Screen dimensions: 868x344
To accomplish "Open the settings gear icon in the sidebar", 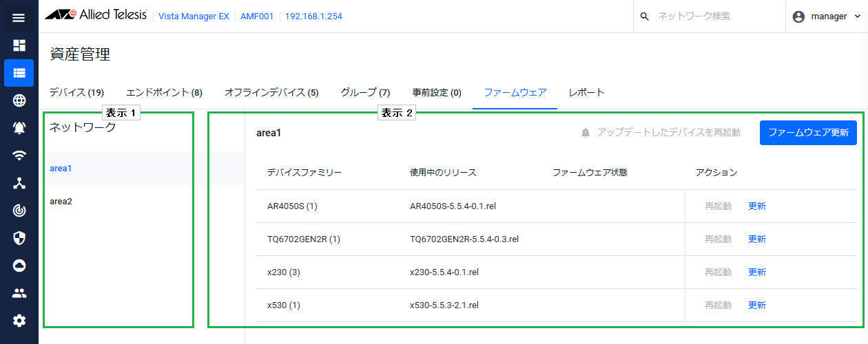I will pos(19,321).
